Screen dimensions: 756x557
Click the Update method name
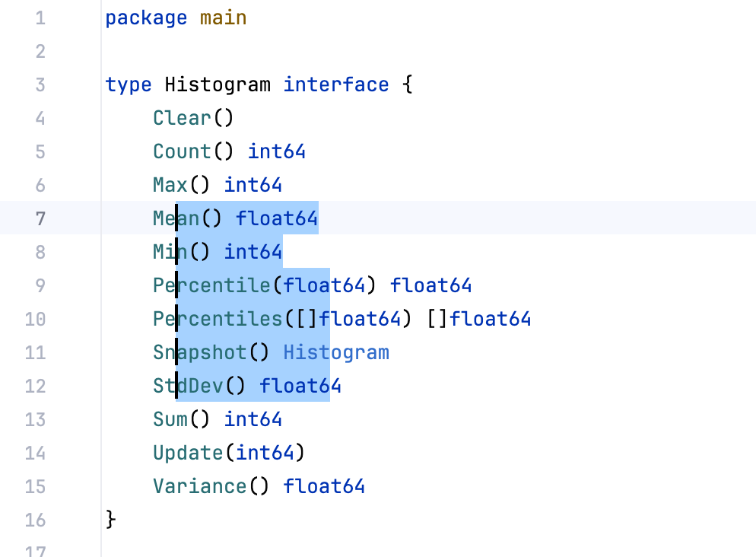[188, 453]
